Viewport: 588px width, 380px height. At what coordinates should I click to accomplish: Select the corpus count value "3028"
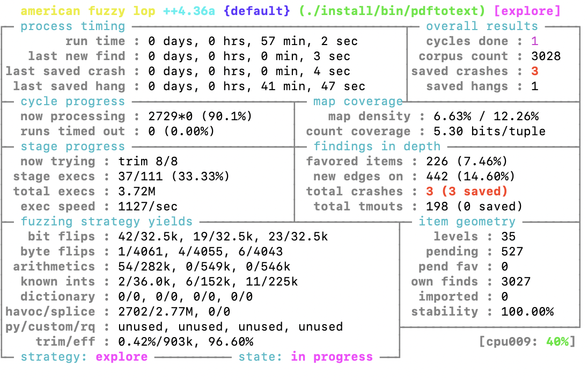click(x=546, y=56)
